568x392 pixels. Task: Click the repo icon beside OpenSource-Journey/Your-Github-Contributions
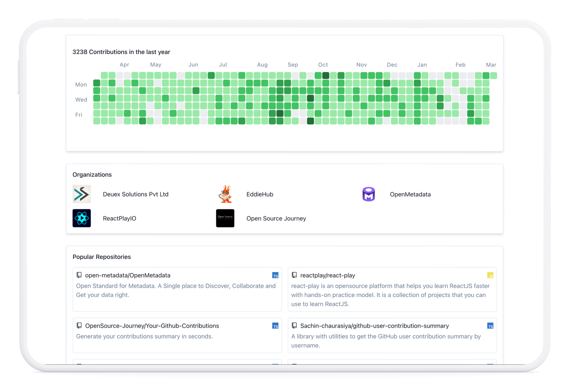[x=79, y=326]
